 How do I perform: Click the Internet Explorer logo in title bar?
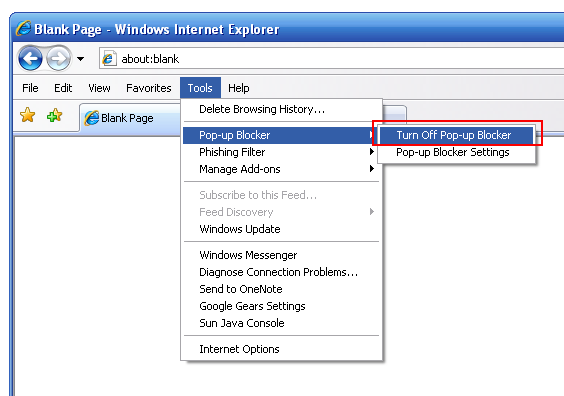23,28
